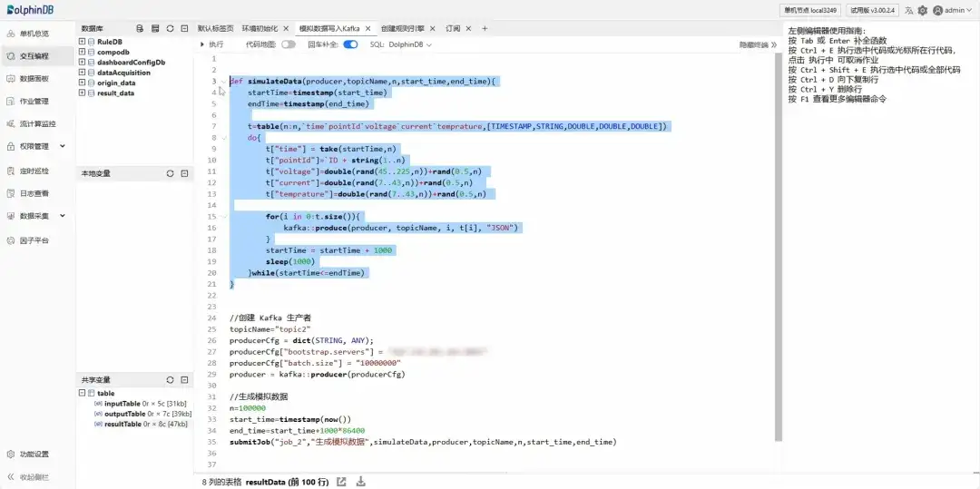Click the submitJob line 35 in editor
The height and width of the screenshot is (489, 980).
(x=423, y=442)
